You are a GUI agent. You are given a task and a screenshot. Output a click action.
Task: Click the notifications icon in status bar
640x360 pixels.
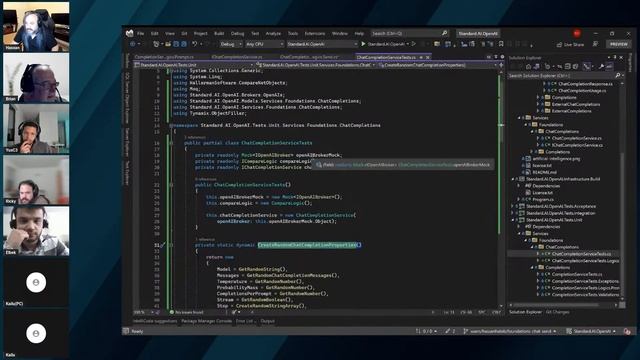pos(627,331)
